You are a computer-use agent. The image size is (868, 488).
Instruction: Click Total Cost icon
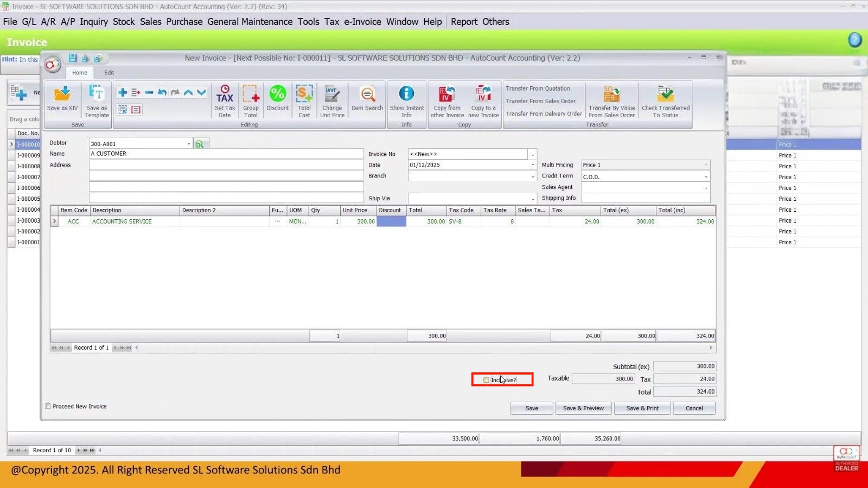(304, 102)
